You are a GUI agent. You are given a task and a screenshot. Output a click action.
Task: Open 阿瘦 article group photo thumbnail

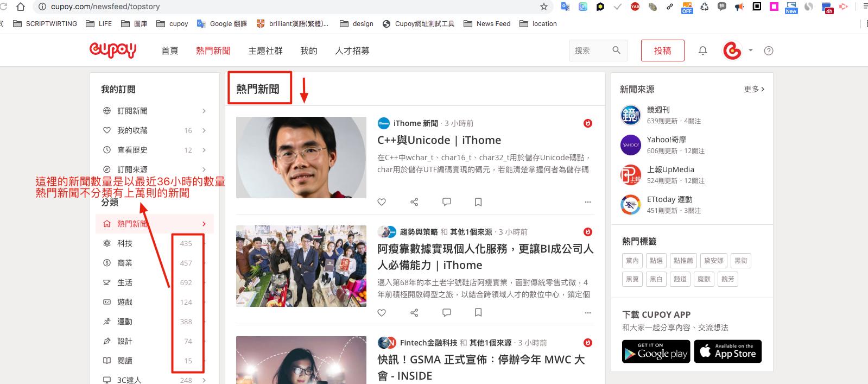(x=301, y=266)
